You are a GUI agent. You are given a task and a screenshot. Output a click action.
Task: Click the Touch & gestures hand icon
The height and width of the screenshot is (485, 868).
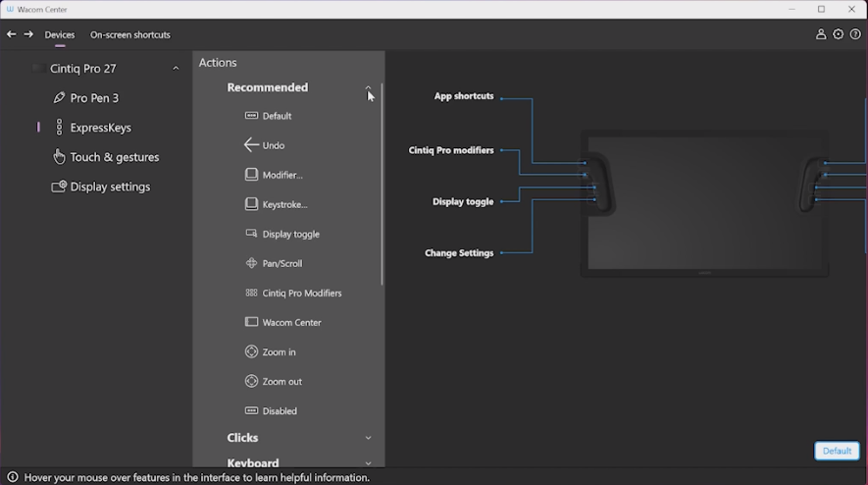coord(59,157)
